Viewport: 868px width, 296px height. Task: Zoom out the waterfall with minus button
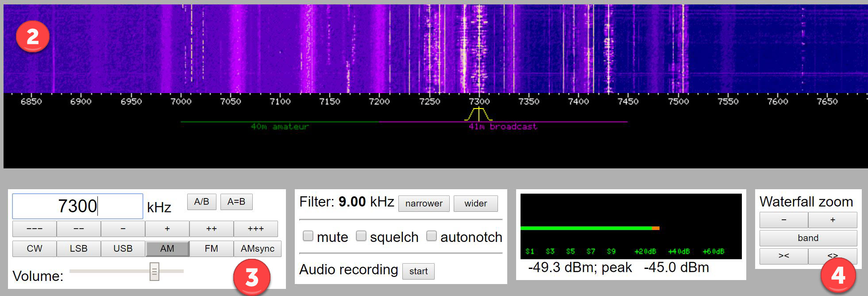pos(784,220)
